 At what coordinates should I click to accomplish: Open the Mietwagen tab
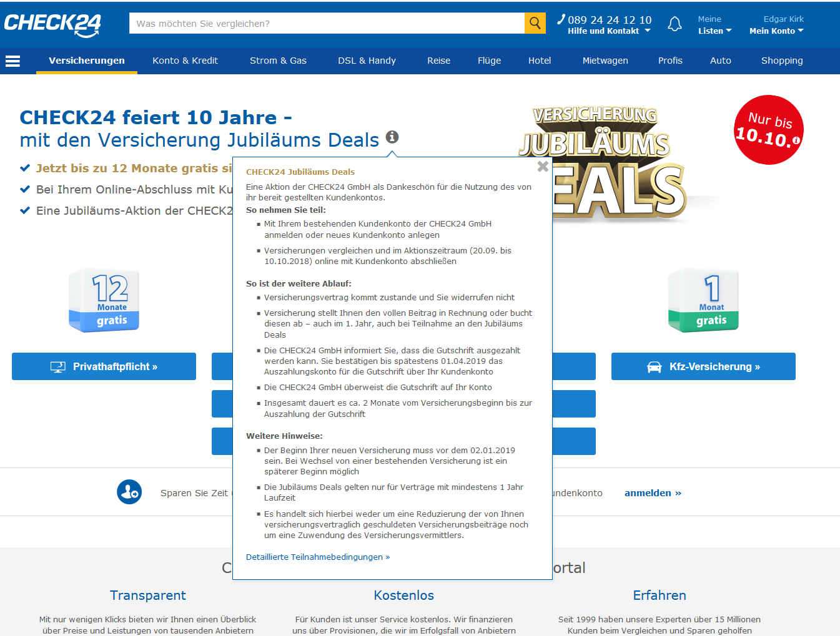pyautogui.click(x=605, y=61)
